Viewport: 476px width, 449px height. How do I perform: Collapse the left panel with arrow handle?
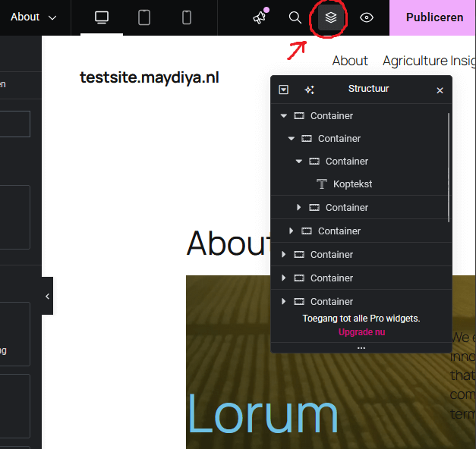[x=47, y=297]
